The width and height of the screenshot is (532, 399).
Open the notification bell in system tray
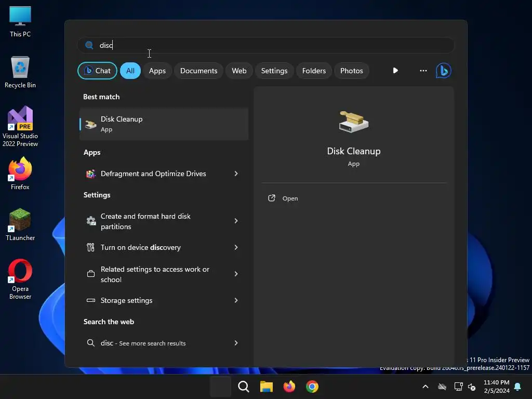pos(517,387)
